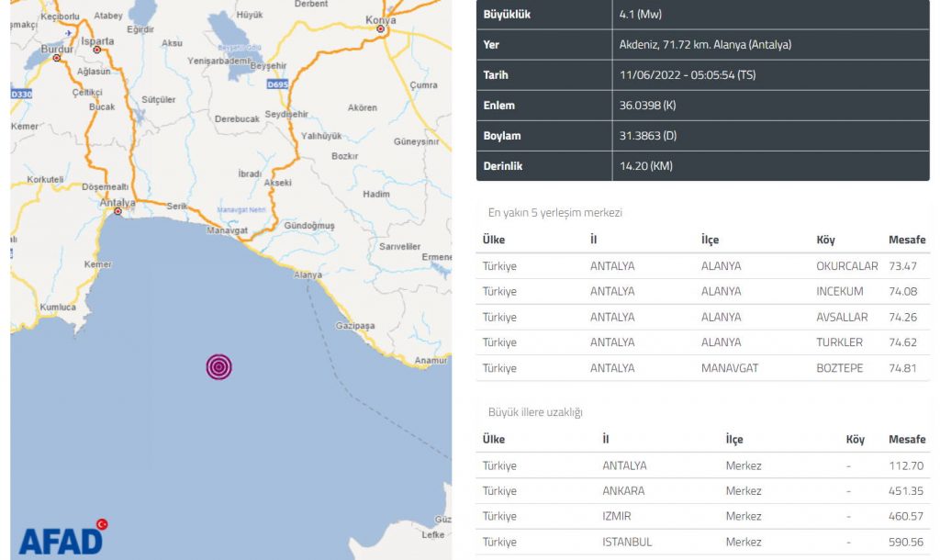
Task: Select the OKURCALAR village cell
Action: point(846,266)
